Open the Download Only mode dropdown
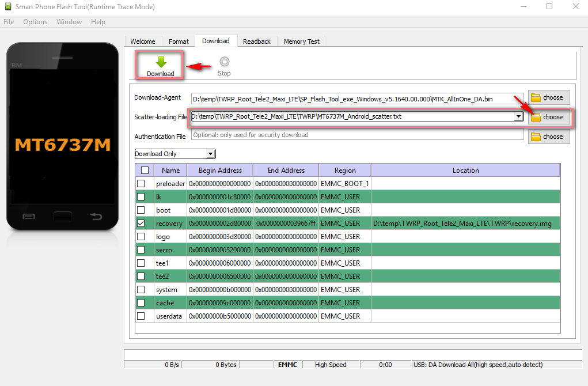Screen dimensions: 588x386 coord(210,154)
